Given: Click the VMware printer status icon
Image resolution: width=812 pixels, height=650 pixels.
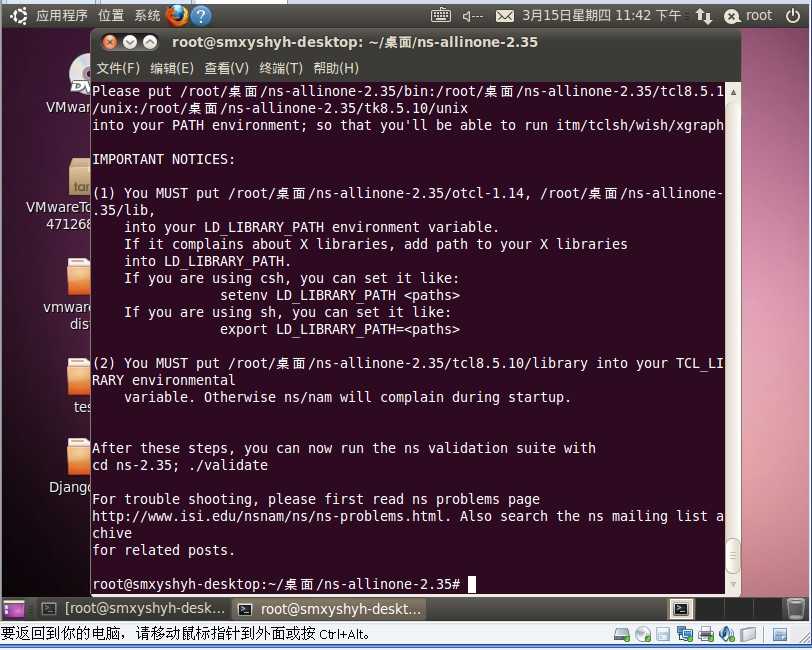Looking at the screenshot, I should (x=706, y=634).
